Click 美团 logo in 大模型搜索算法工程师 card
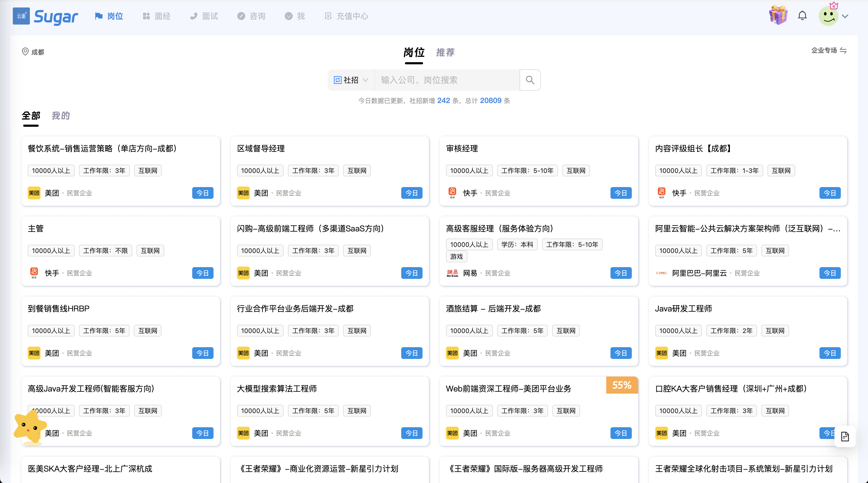This screenshot has width=868, height=483. (x=243, y=433)
